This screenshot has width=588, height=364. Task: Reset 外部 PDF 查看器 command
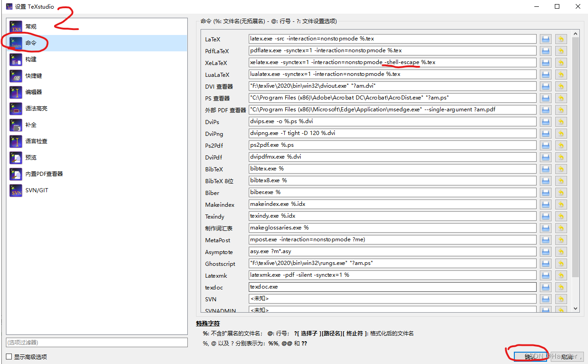point(561,110)
